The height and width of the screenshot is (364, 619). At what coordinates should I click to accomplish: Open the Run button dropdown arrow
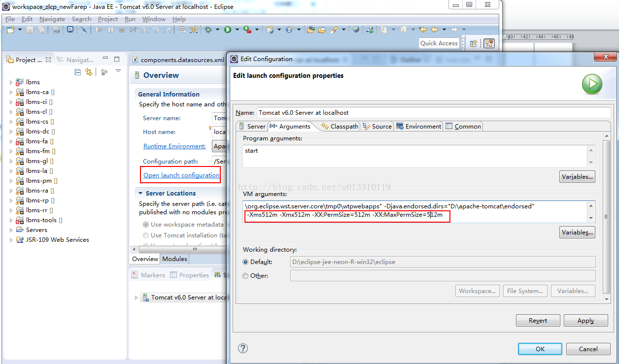[x=237, y=30]
